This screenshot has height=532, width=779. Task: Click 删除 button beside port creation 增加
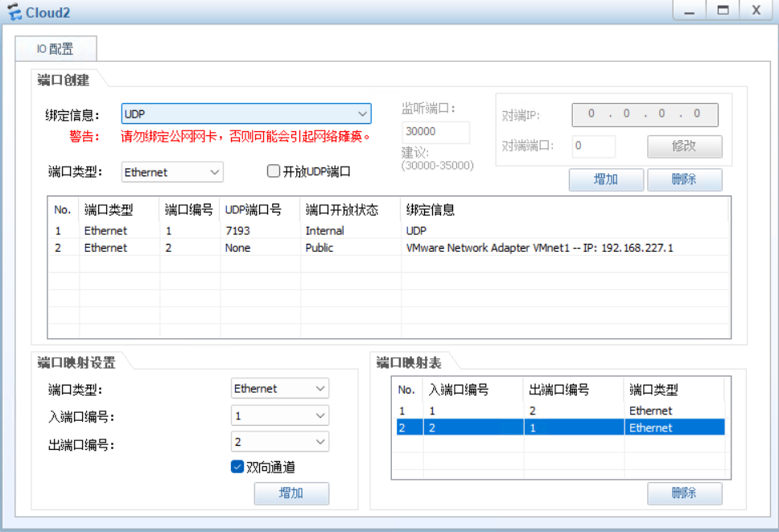click(684, 179)
